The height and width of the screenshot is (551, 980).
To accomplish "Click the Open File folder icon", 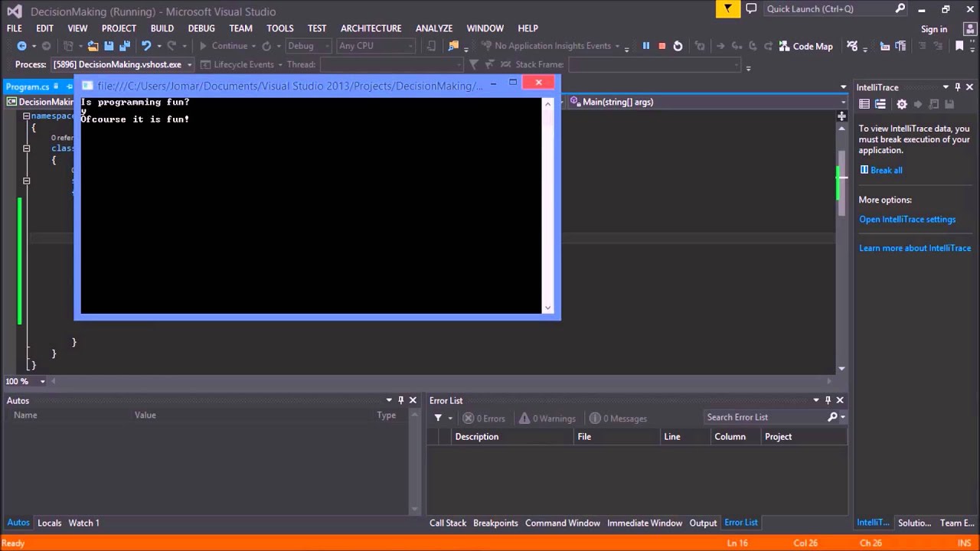I will pos(93,46).
